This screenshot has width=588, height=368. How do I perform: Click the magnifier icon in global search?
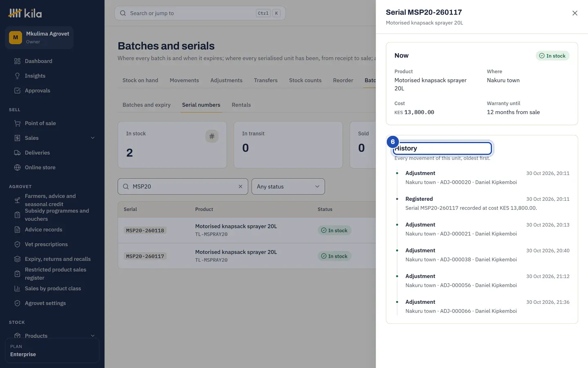tap(123, 13)
